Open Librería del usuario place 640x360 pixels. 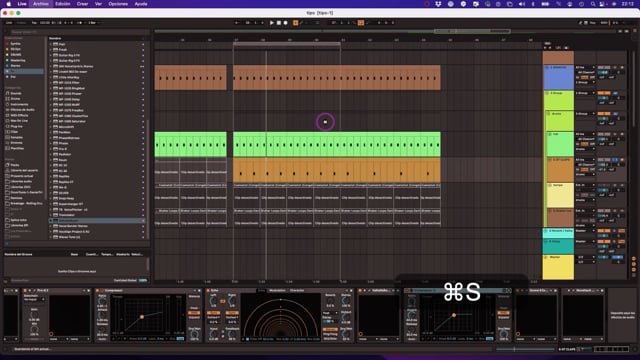coord(24,171)
